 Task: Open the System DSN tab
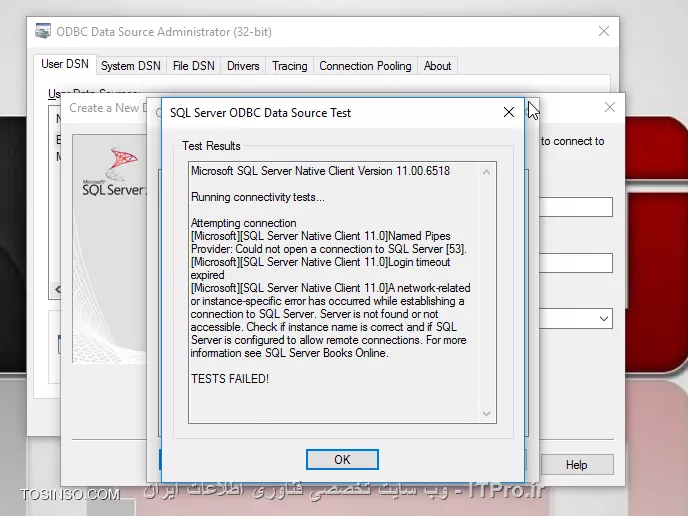[x=131, y=66]
